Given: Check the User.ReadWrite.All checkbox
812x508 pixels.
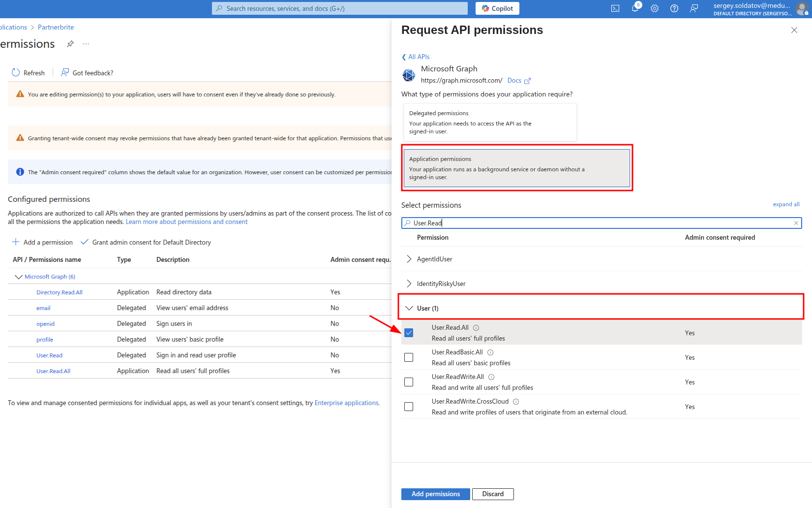Looking at the screenshot, I should pos(409,382).
